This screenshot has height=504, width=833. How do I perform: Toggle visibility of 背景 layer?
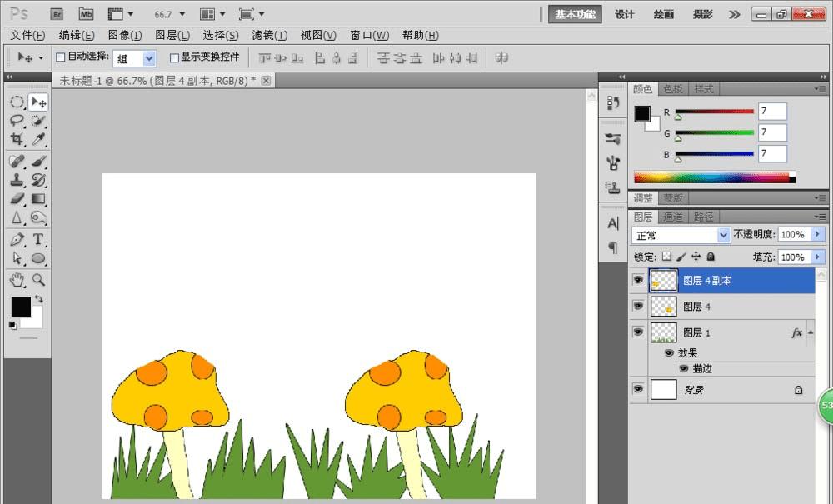click(x=638, y=389)
